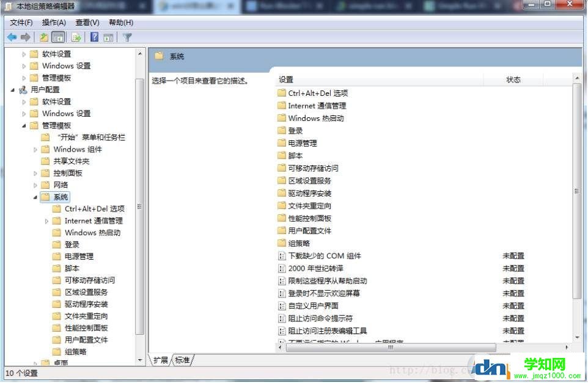
Task: Open the 查看(V) menu
Action: 87,23
